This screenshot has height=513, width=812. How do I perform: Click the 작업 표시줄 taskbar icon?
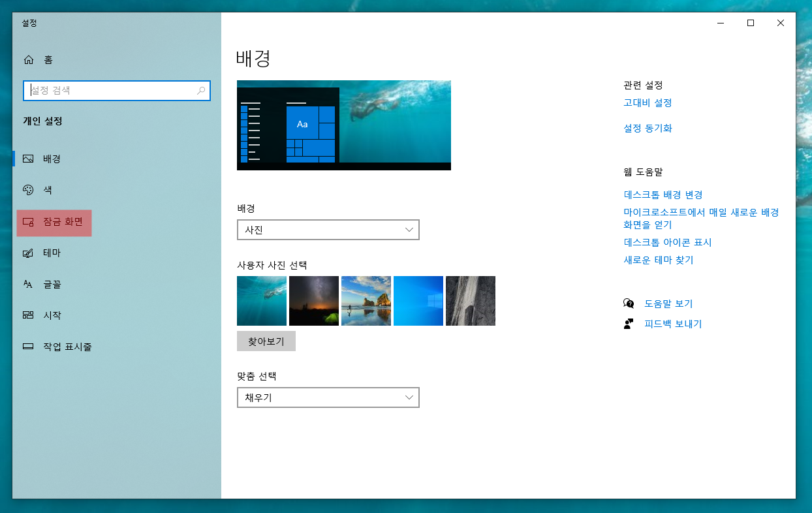tap(28, 347)
